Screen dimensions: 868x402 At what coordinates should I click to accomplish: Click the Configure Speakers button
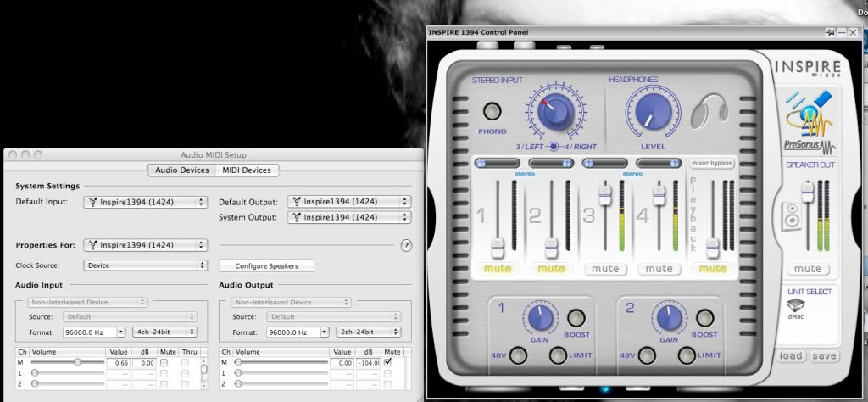[x=267, y=265]
